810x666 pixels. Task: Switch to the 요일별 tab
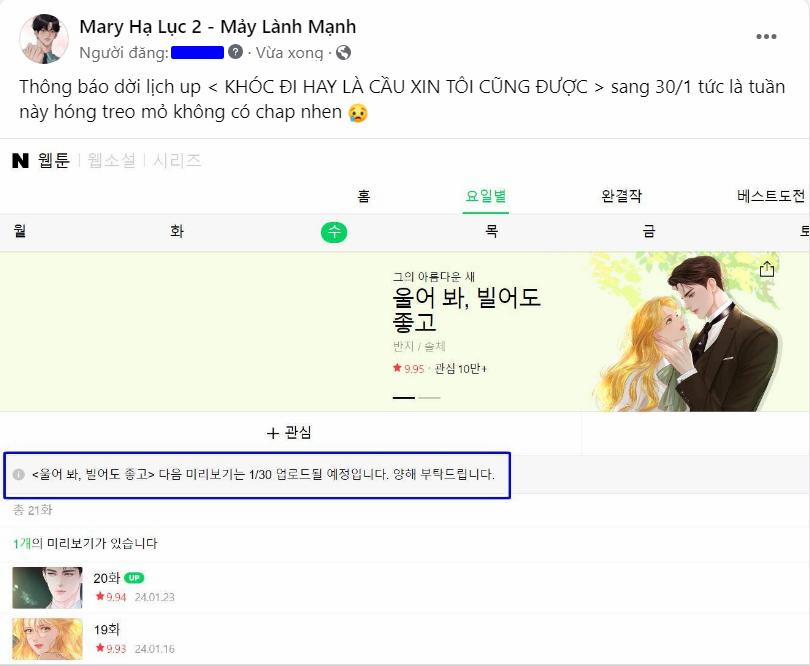point(486,196)
